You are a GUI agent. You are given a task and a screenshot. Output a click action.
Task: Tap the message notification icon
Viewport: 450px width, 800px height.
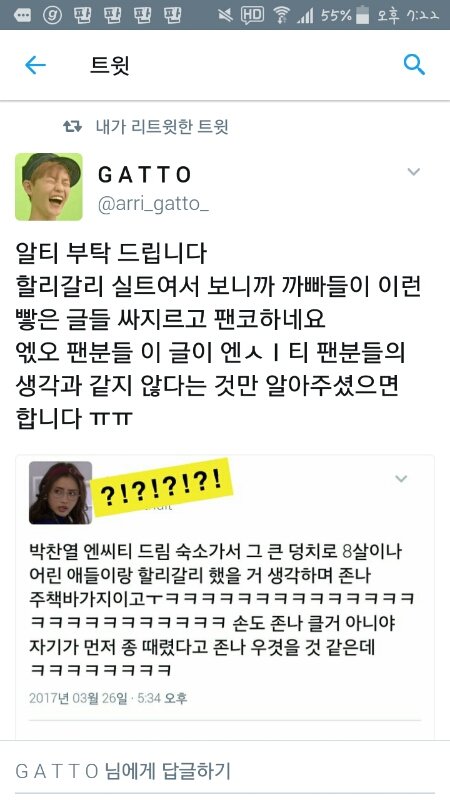tap(22, 15)
